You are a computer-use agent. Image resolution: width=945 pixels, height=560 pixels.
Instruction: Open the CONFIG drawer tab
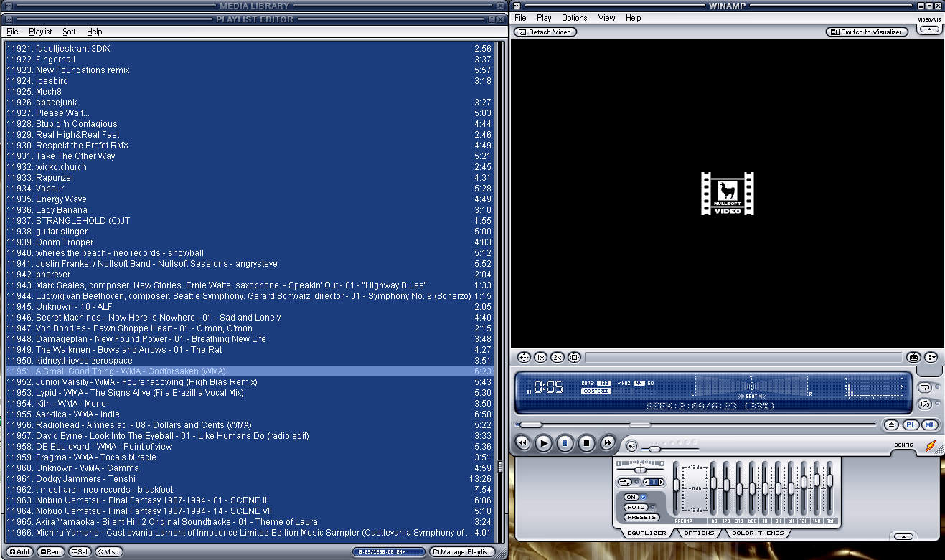coord(903,445)
